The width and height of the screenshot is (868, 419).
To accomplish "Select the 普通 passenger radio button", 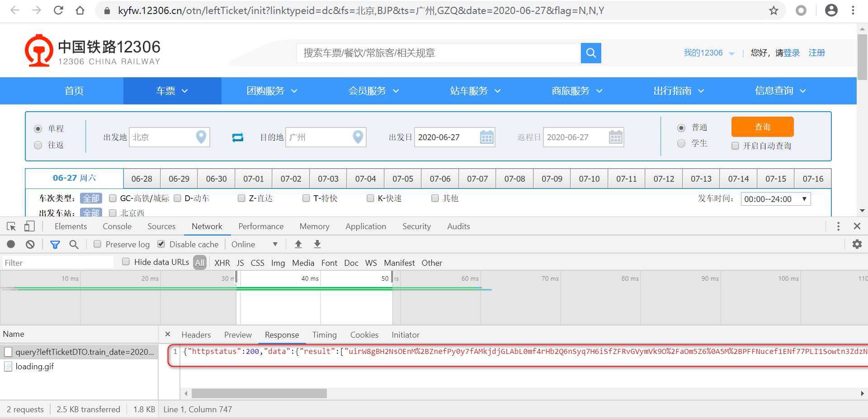I will (x=681, y=128).
